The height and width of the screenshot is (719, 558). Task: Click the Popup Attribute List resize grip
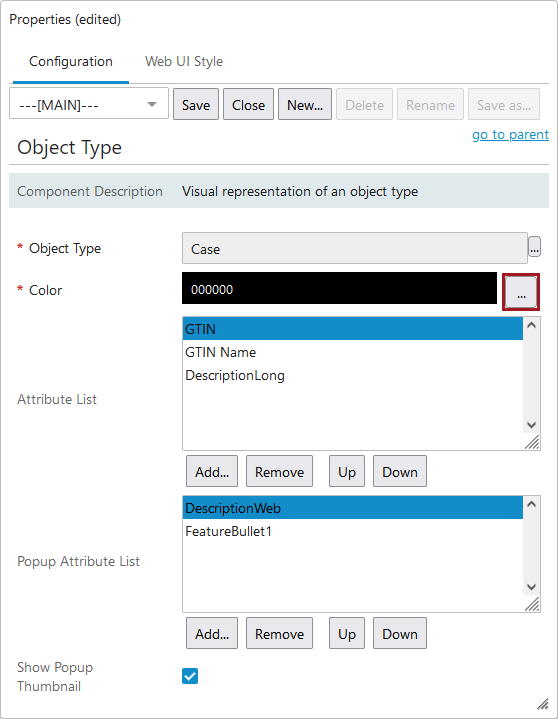click(532, 604)
